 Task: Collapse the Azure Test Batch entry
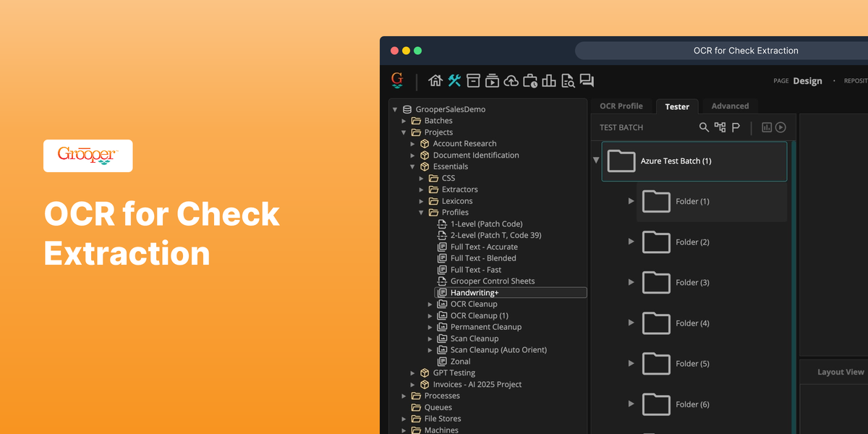pyautogui.click(x=595, y=161)
